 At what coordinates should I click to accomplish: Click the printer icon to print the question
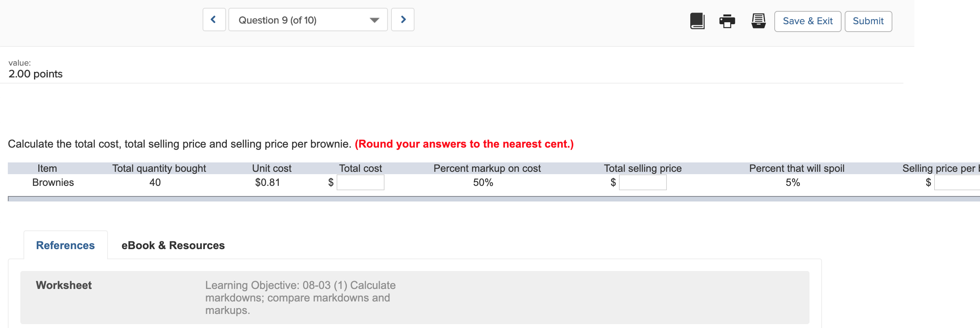tap(727, 21)
